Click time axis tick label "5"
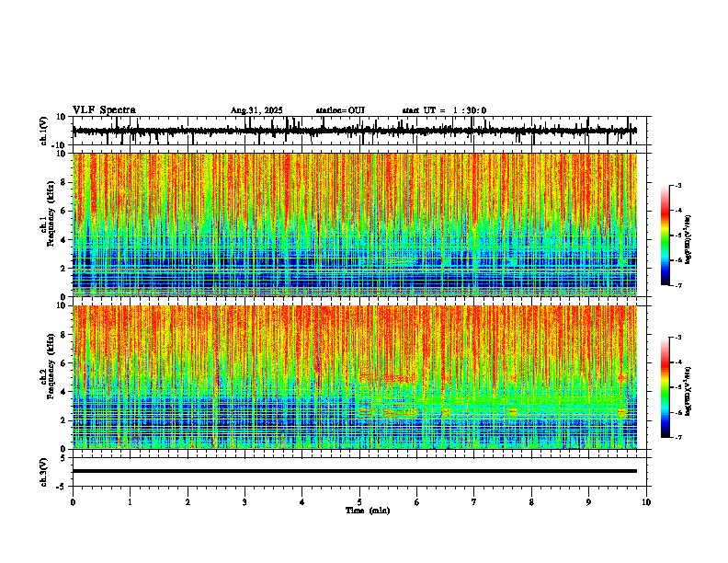 pos(359,502)
